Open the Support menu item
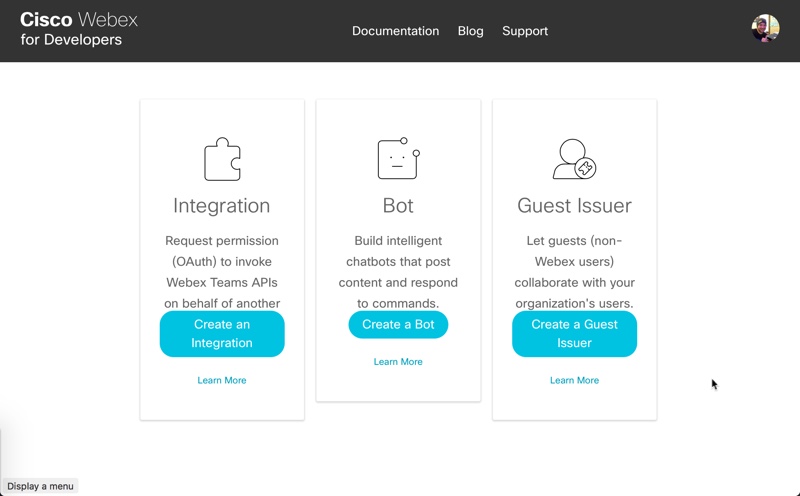The height and width of the screenshot is (496, 800). click(x=525, y=31)
